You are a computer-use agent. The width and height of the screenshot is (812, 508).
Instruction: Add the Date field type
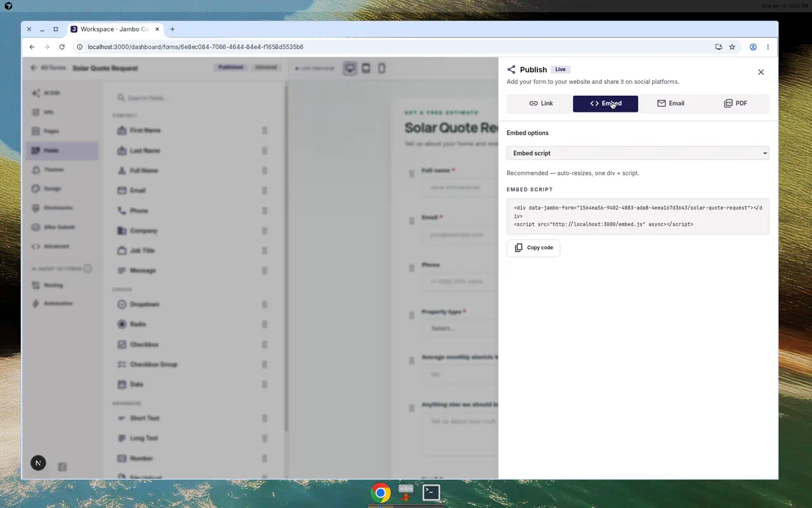tap(193, 385)
